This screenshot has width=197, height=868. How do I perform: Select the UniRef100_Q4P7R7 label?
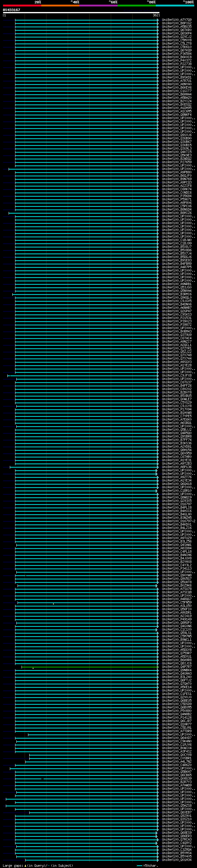coord(176,667)
